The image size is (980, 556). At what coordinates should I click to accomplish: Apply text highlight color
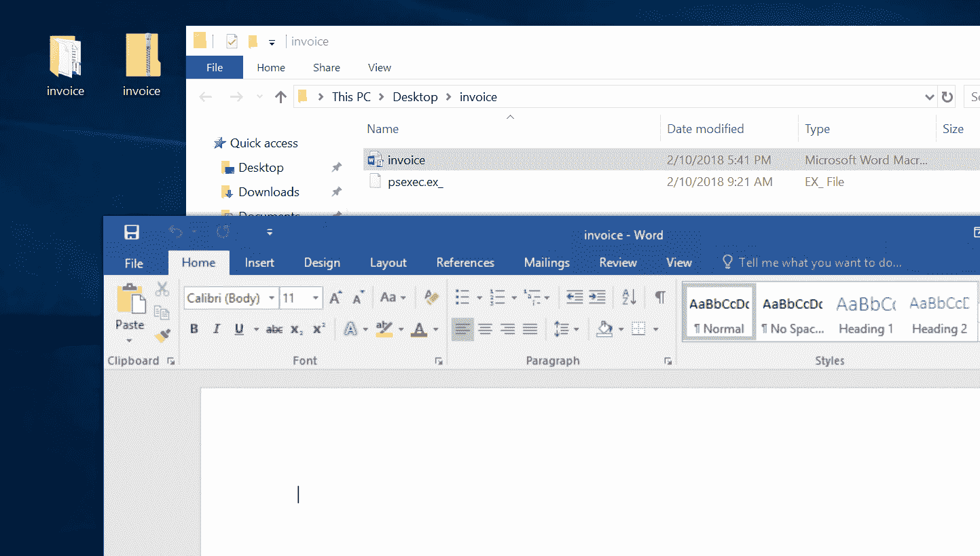click(x=384, y=329)
